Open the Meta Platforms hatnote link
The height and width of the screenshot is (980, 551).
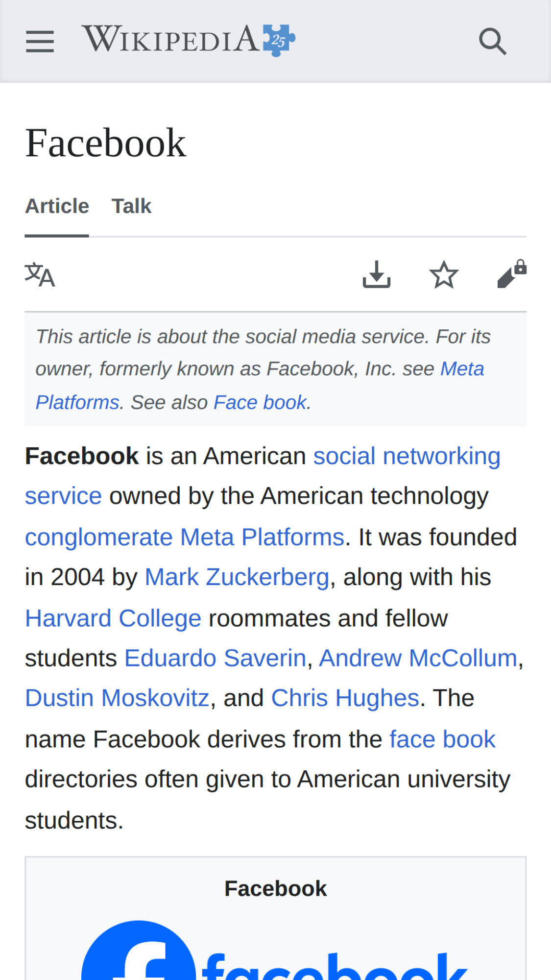(x=461, y=369)
